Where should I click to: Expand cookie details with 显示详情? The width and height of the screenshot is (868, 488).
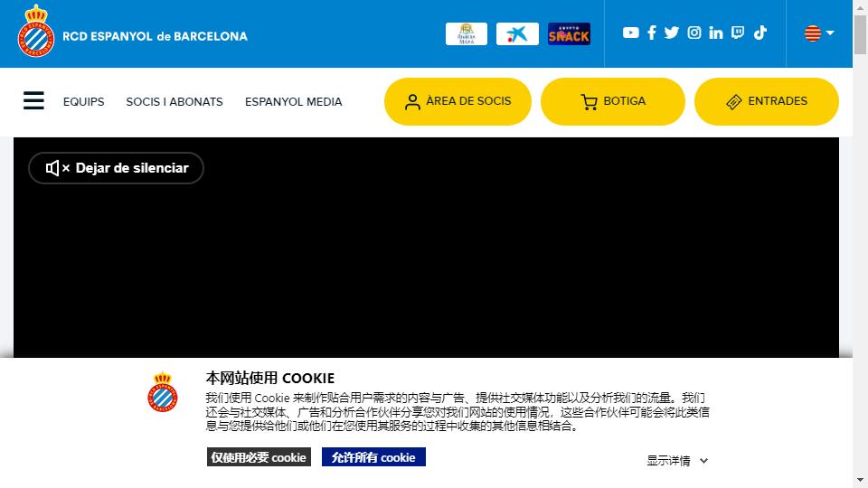676,461
